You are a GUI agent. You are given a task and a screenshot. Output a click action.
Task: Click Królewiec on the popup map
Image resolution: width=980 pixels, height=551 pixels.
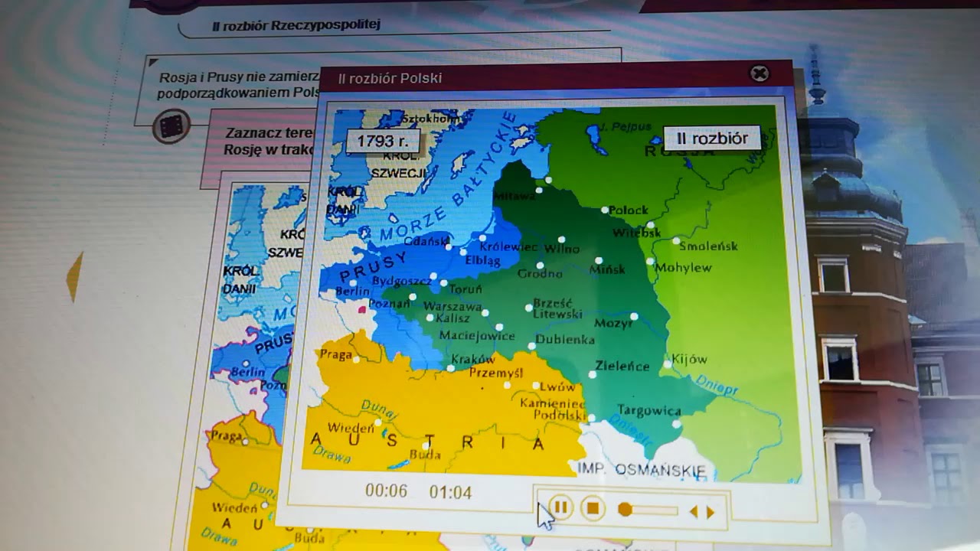coord(508,246)
